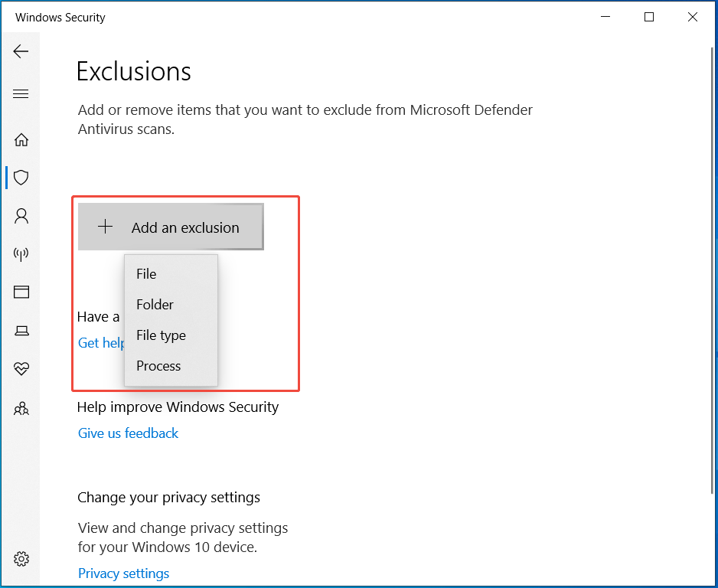Click the Give us feedback link
Viewport: 718px width, 588px height.
click(x=128, y=433)
